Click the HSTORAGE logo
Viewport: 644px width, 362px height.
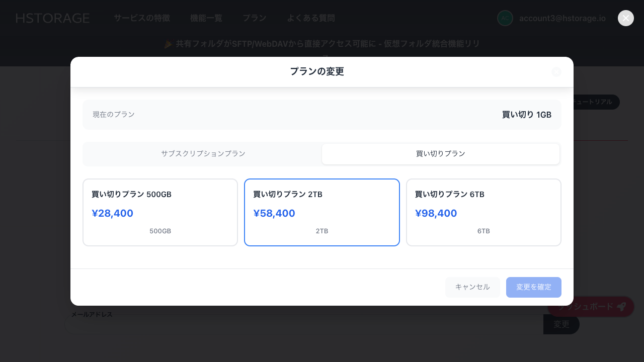[53, 18]
